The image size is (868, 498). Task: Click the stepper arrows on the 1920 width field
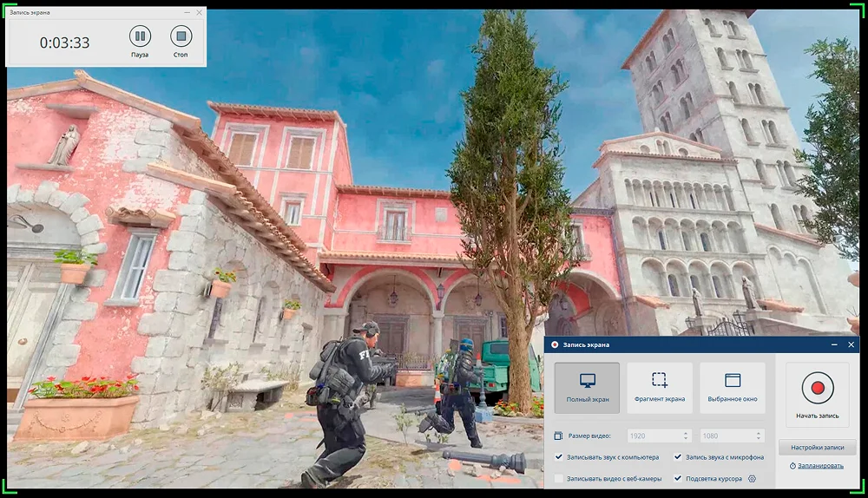pyautogui.click(x=686, y=436)
